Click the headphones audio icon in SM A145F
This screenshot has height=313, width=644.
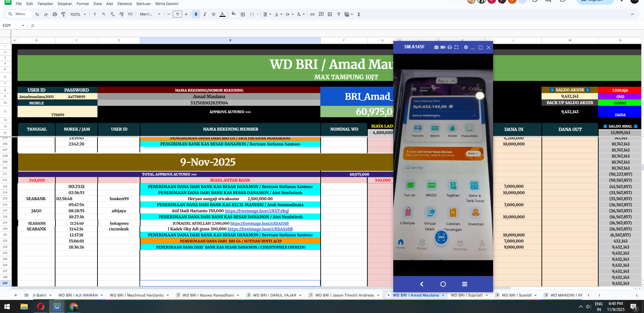coord(449,47)
